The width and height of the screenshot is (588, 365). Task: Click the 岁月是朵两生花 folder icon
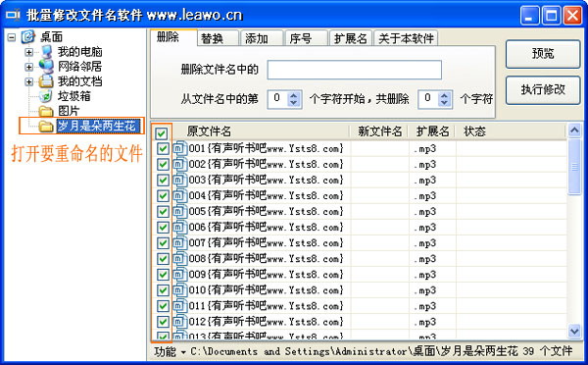(x=46, y=127)
